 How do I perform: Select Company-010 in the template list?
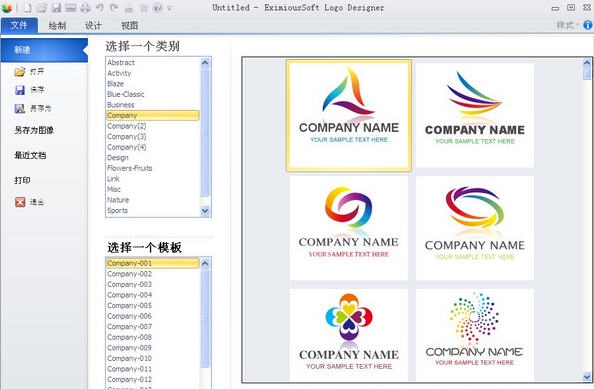click(153, 358)
